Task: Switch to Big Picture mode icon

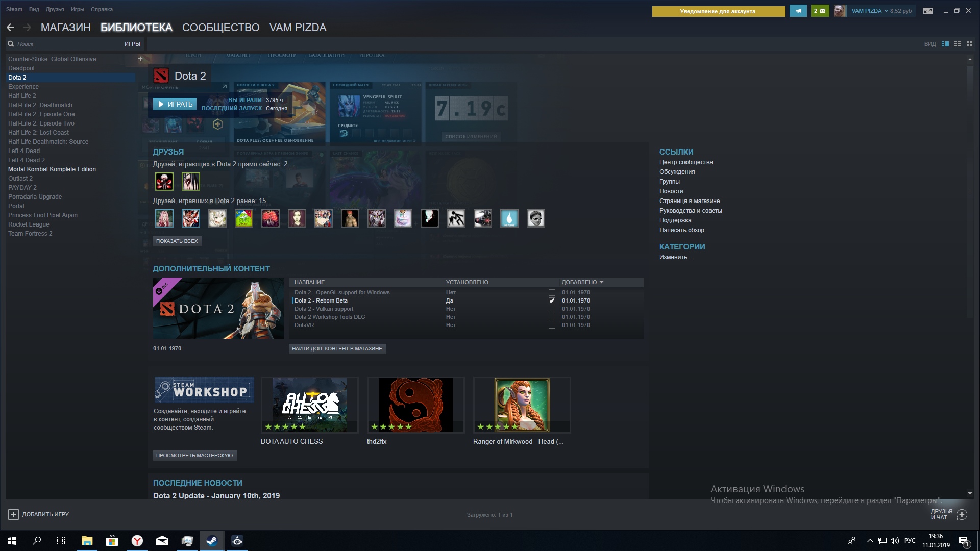Action: pos(928,11)
